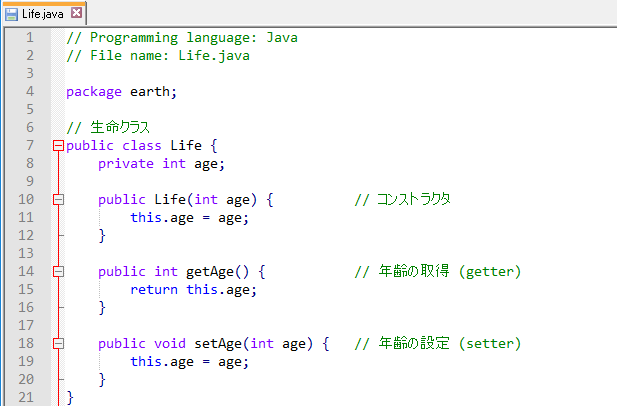
Task: Click line number 21 in the margin
Action: tap(26, 397)
